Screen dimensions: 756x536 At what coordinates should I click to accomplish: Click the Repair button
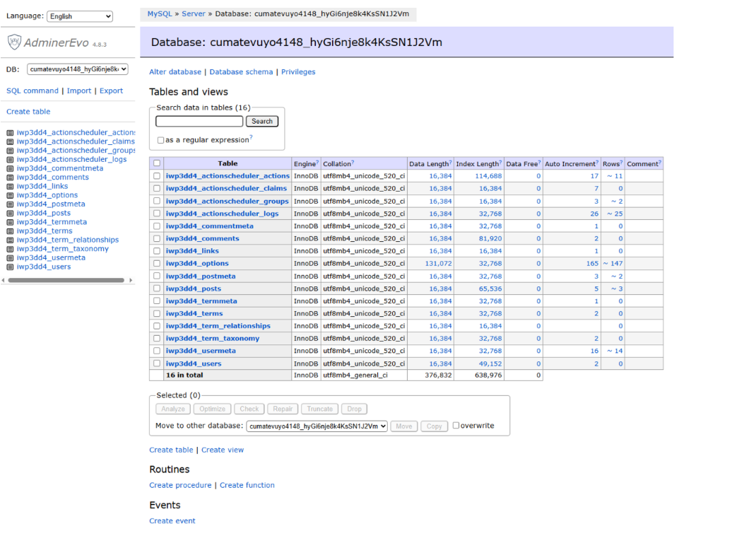283,409
